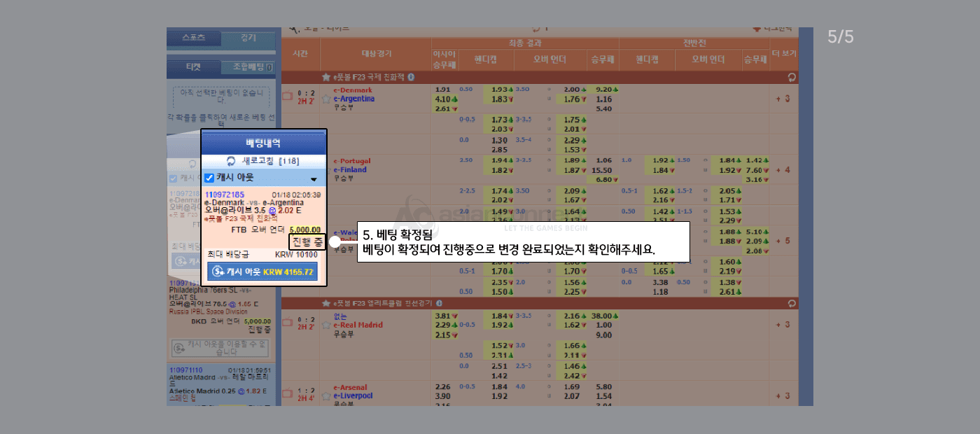Refresh the e풋볼 F23 국제 친화적 league section
This screenshot has height=434, width=980.
pos(792,78)
